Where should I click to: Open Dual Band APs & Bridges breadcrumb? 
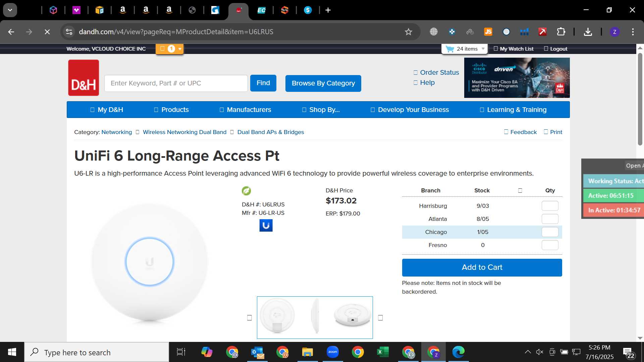point(271,132)
